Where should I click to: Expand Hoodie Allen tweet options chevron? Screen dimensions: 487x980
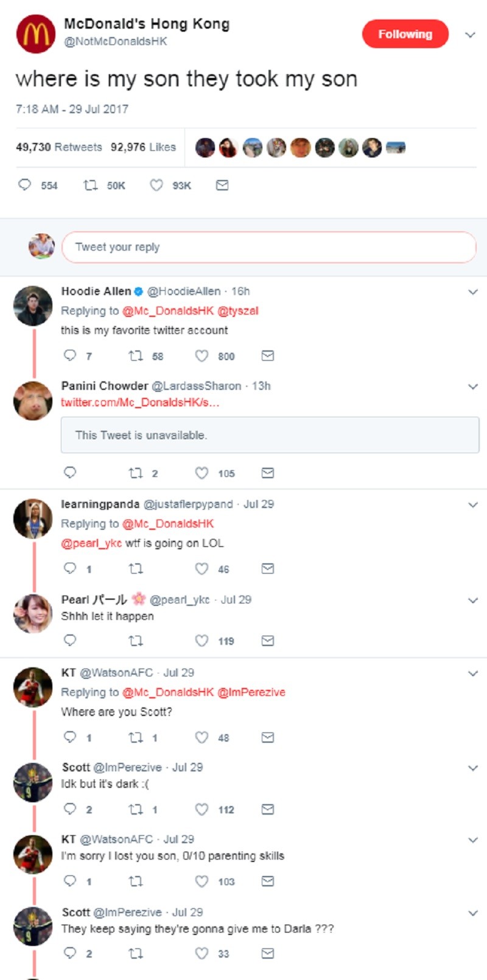[473, 292]
